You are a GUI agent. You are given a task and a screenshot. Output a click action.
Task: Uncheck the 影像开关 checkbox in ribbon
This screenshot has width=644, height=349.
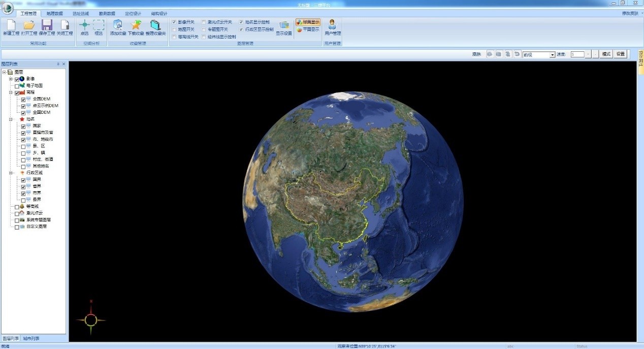174,22
